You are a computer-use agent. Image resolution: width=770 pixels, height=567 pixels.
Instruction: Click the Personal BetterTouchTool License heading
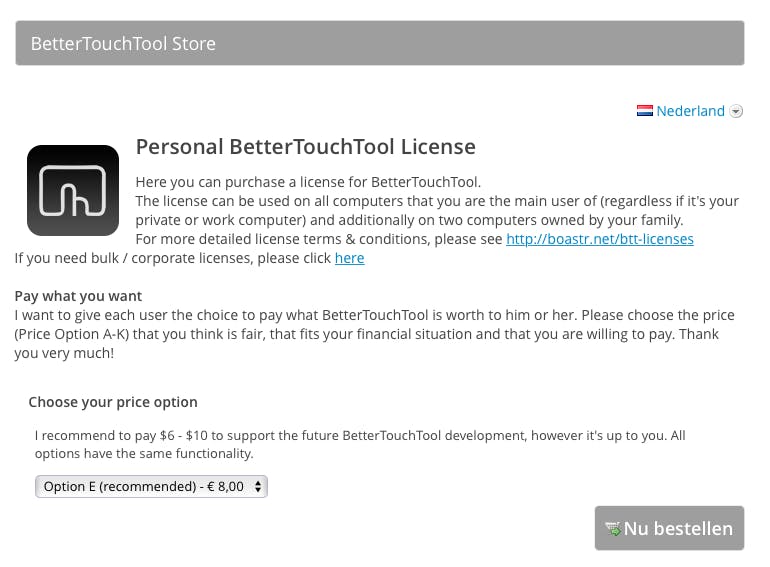click(305, 147)
